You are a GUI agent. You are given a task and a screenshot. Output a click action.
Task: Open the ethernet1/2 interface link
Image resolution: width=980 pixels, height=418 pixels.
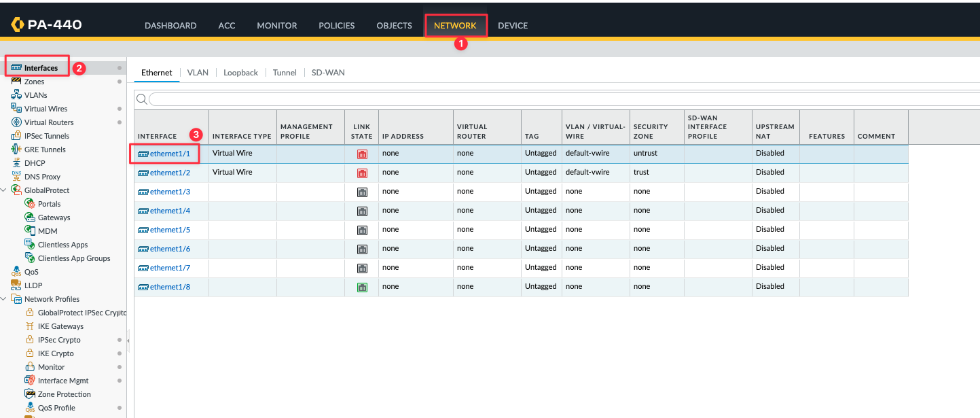tap(170, 173)
